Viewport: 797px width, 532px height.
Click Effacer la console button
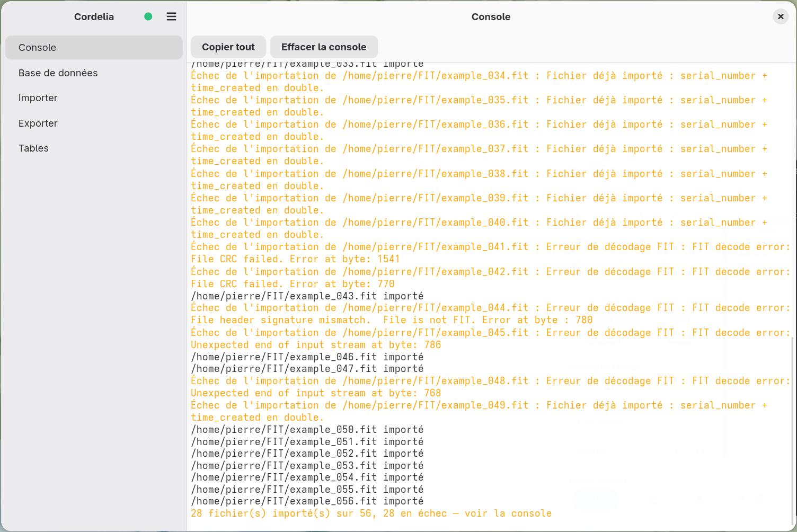(x=324, y=47)
